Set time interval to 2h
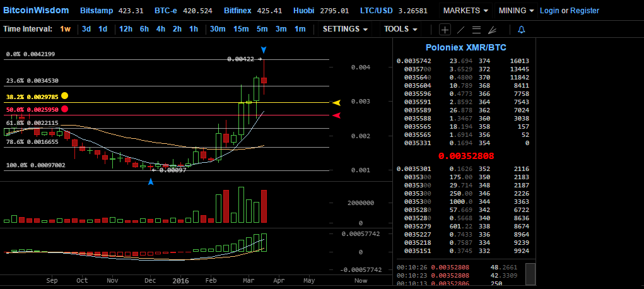This screenshot has height=289, width=644. click(177, 29)
